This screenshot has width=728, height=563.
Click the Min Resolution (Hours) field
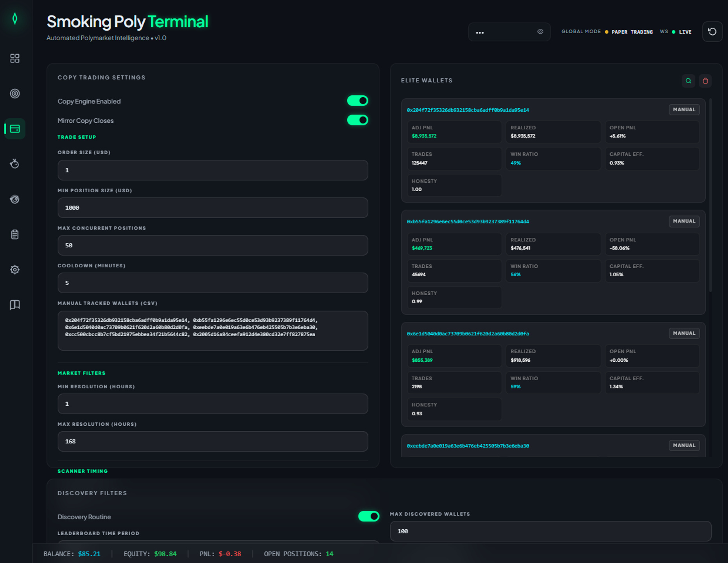point(213,403)
